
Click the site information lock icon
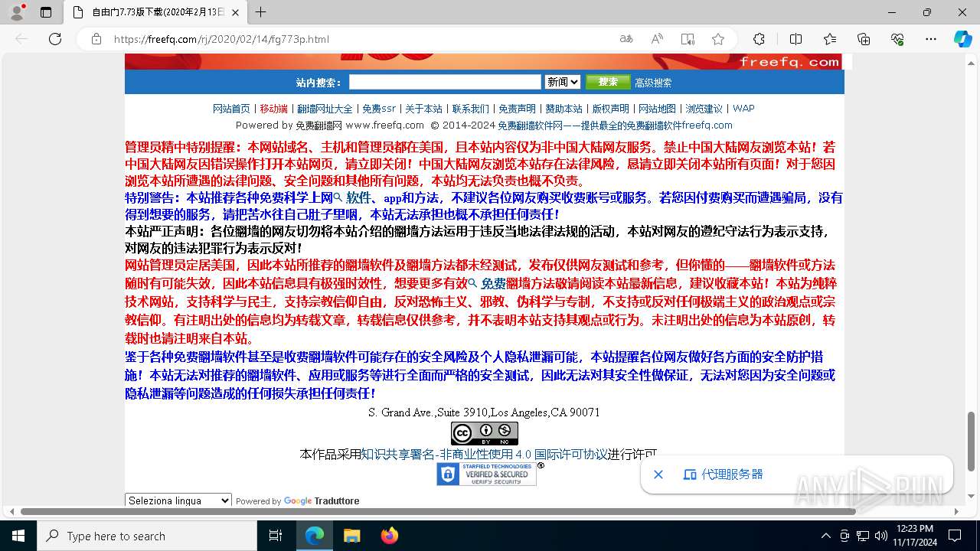coord(96,39)
